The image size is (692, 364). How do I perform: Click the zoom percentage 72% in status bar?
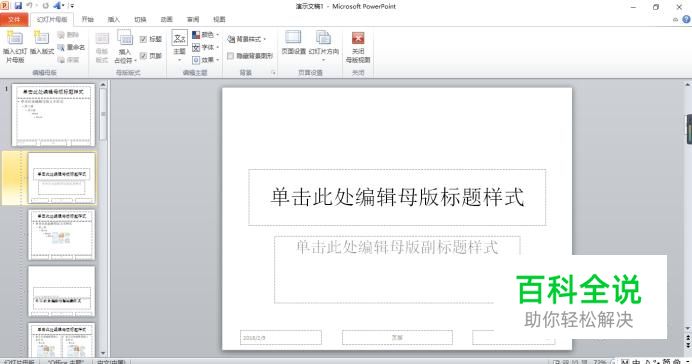[x=599, y=362]
